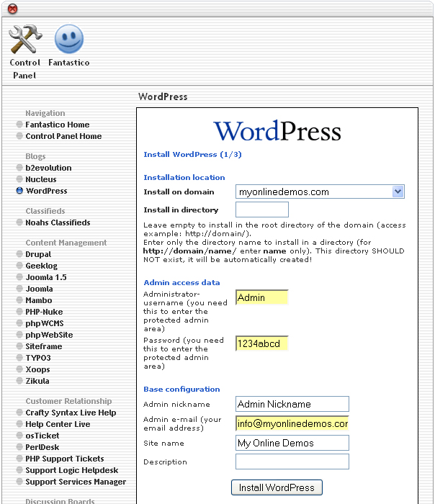The image size is (435, 504).
Task: Click the bullet beside Geeklog
Action: tap(19, 266)
